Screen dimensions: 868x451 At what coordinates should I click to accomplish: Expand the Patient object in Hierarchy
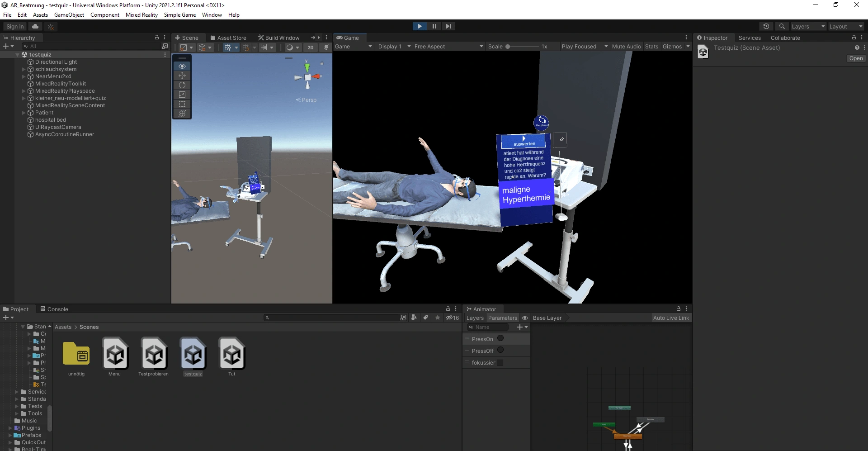[x=24, y=113]
